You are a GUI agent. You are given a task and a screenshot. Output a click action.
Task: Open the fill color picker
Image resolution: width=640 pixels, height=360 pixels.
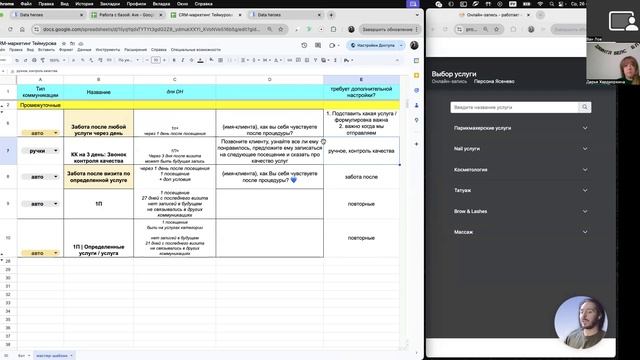coord(211,60)
